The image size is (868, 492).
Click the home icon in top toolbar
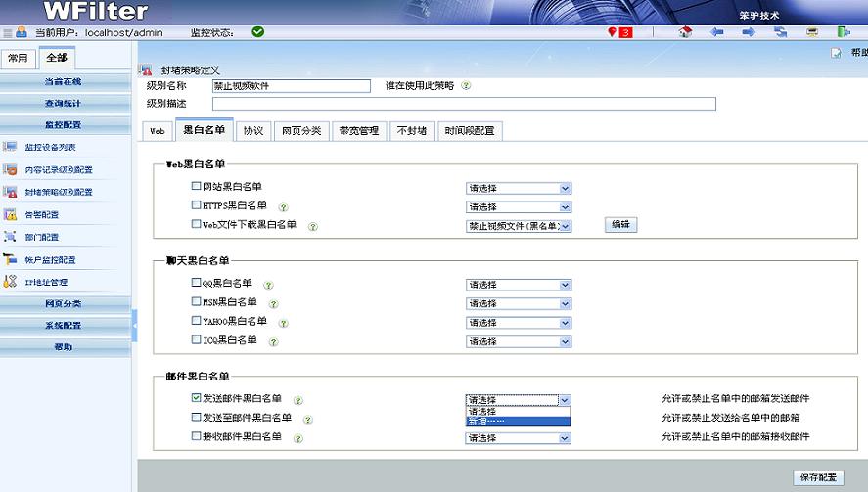(x=685, y=32)
